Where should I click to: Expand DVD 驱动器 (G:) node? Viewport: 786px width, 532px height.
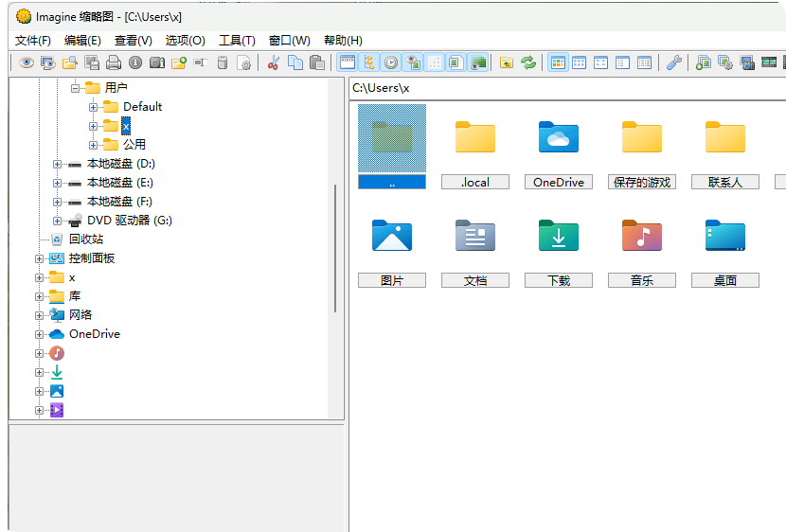coord(57,221)
